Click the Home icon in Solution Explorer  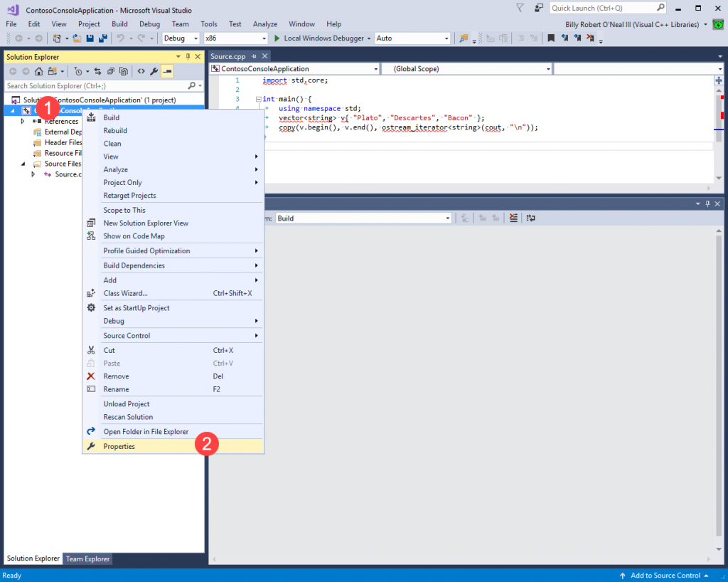click(38, 71)
